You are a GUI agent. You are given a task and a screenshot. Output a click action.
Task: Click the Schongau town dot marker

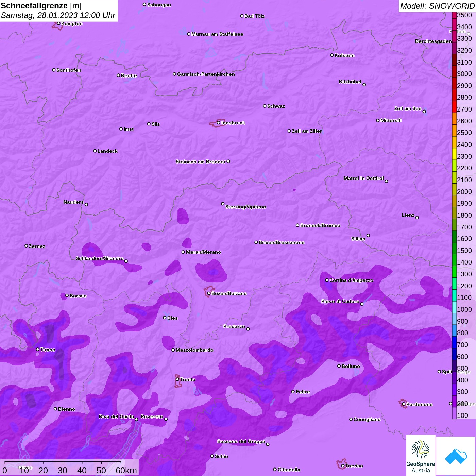point(144,4)
